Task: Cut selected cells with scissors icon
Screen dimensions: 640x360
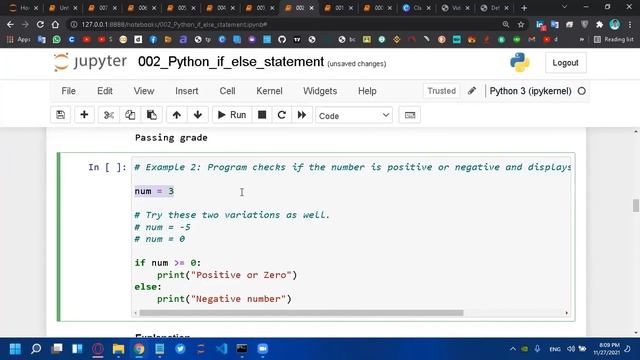Action: [109, 115]
